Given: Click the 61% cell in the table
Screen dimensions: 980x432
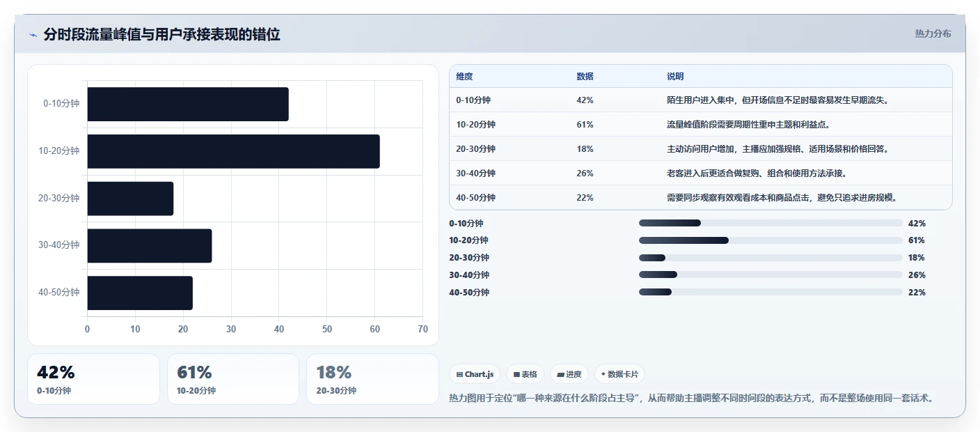Looking at the screenshot, I should coord(585,125).
